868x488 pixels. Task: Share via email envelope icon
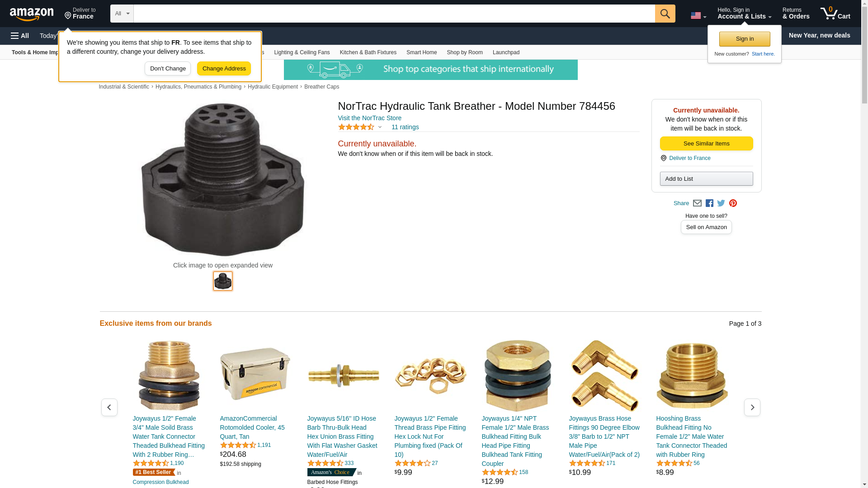[697, 203]
